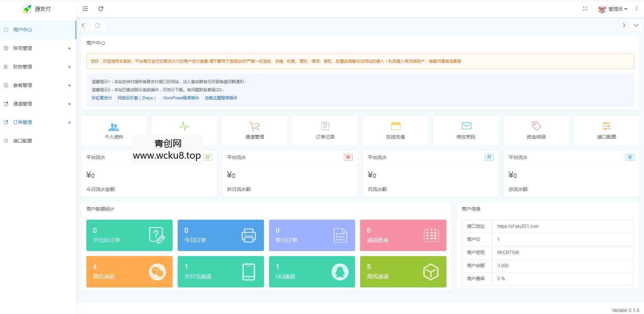Click the WordPress程序插件 link
The height and width of the screenshot is (314, 644).
point(180,98)
